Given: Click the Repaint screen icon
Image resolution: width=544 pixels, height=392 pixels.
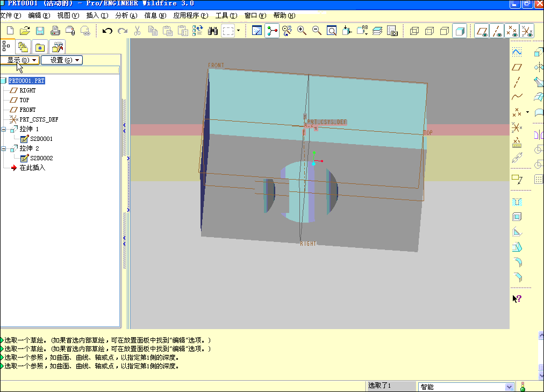Looking at the screenshot, I should (257, 31).
